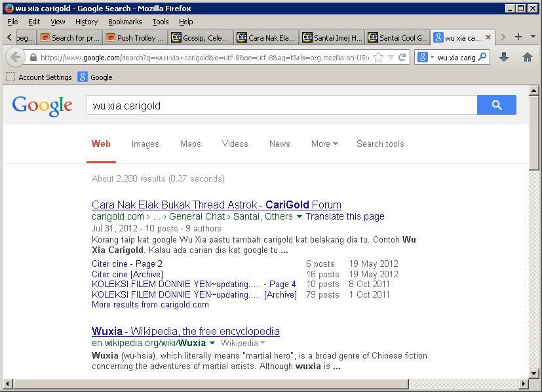Bookmark page with the star icon
This screenshot has height=392, width=542.
[378, 58]
